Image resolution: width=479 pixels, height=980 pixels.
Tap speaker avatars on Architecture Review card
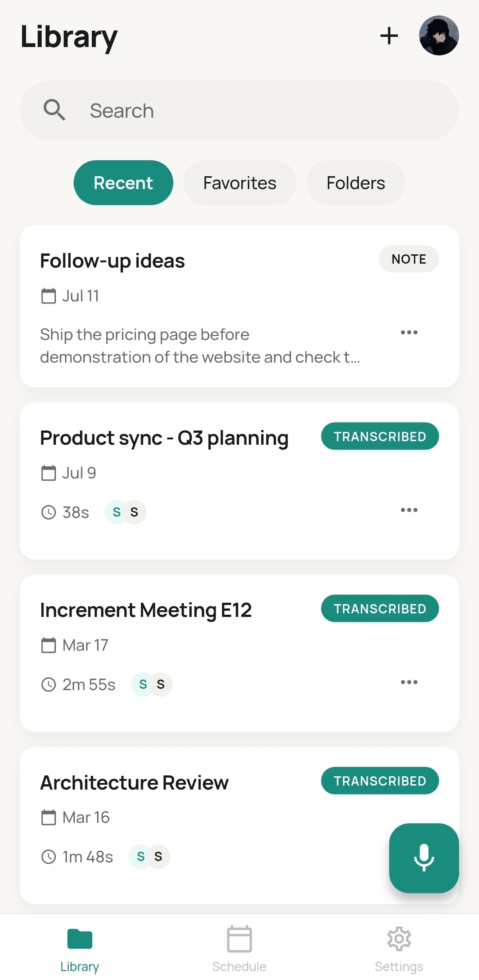click(x=149, y=857)
